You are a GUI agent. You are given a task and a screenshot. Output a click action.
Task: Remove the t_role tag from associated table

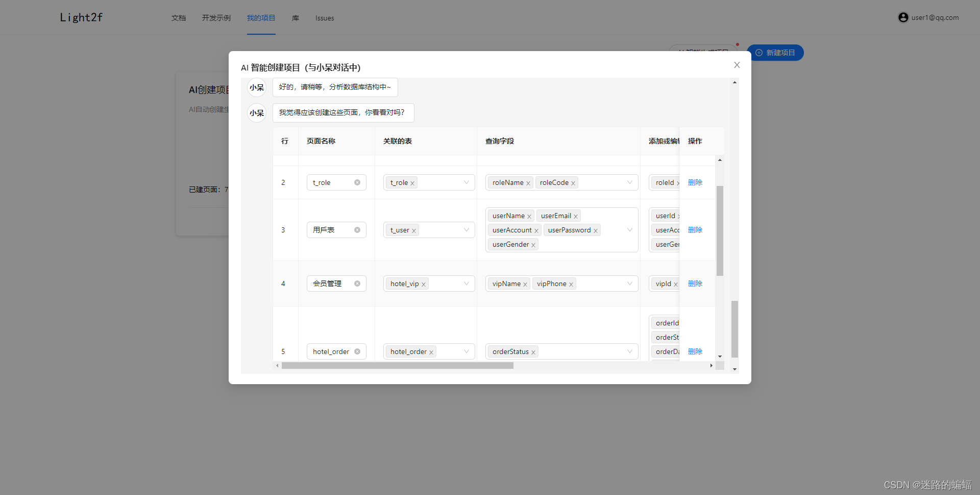coord(412,183)
